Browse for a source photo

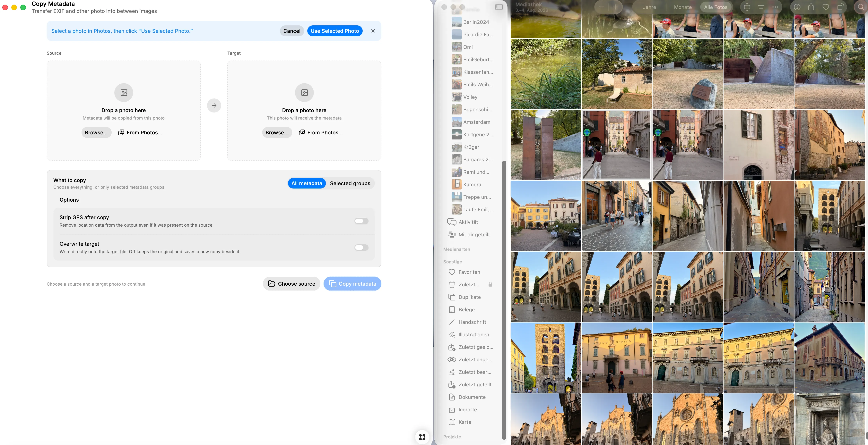[x=96, y=133]
